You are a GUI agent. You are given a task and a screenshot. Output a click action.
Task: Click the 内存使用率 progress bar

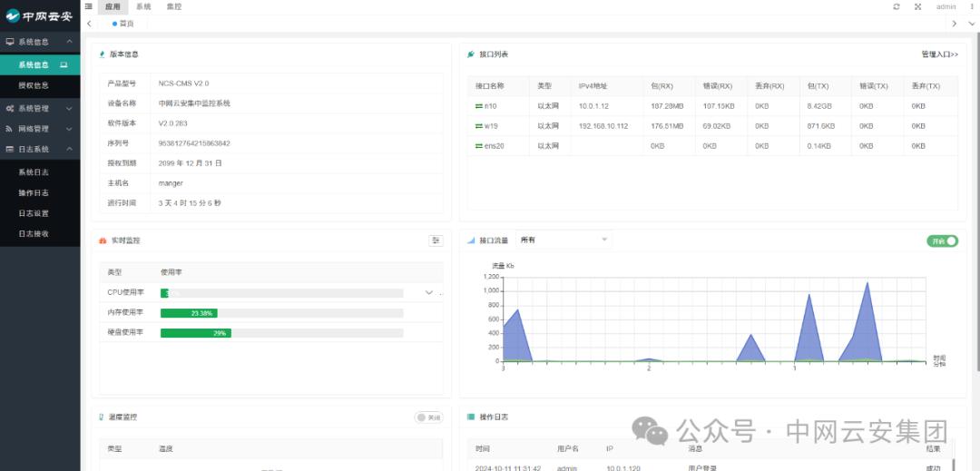point(281,313)
